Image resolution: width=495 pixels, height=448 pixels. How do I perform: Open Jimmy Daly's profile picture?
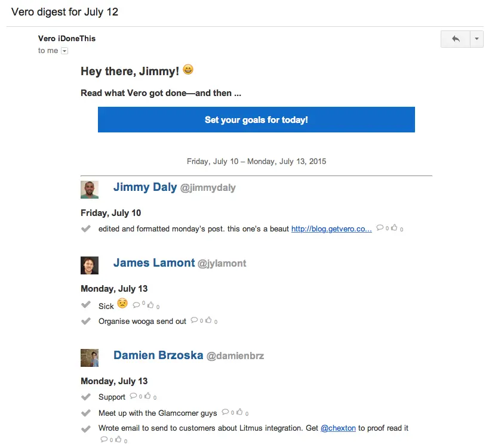point(90,190)
